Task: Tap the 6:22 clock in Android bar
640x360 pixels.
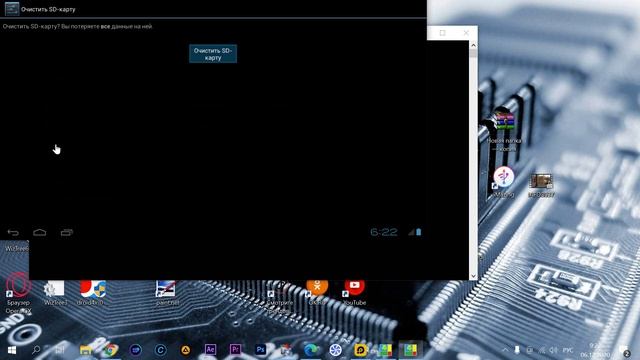Action: click(384, 232)
